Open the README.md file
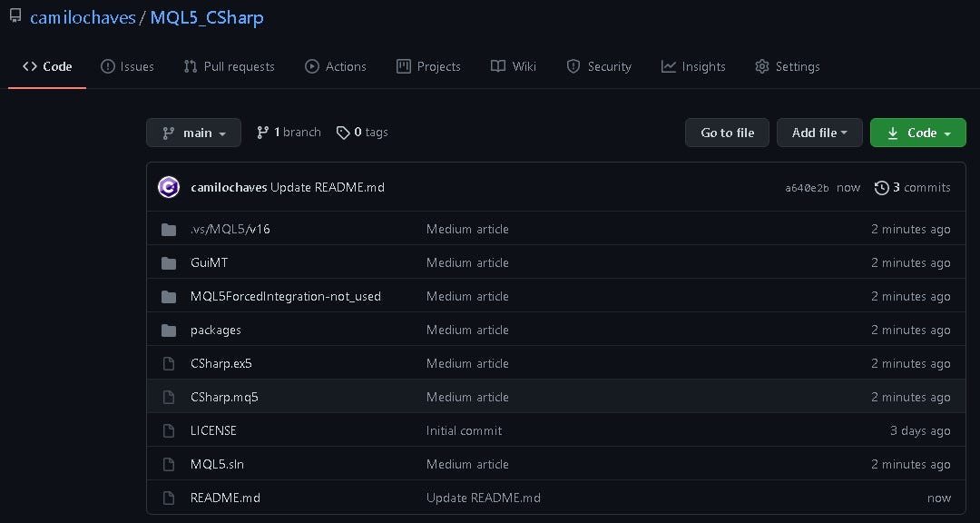 click(x=225, y=498)
